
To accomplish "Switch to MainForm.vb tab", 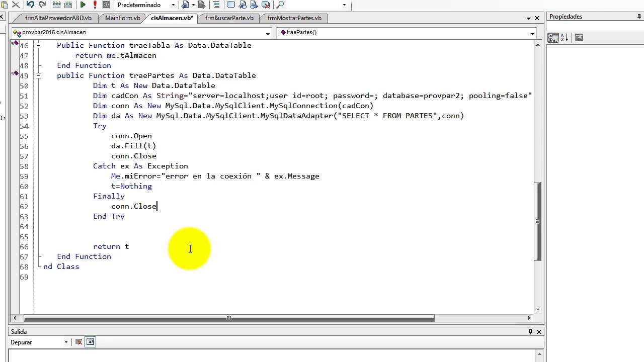I will tap(122, 18).
